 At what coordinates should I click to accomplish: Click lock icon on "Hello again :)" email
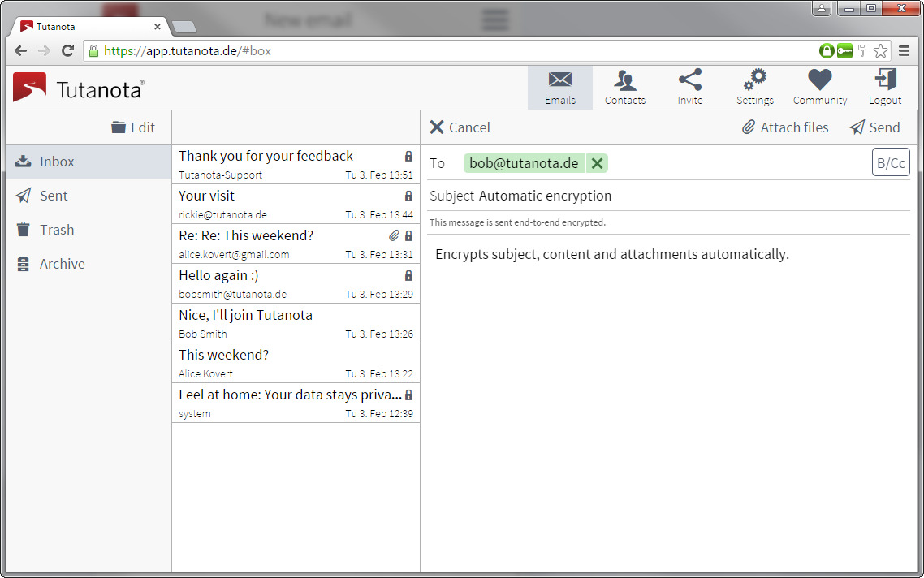(x=408, y=275)
